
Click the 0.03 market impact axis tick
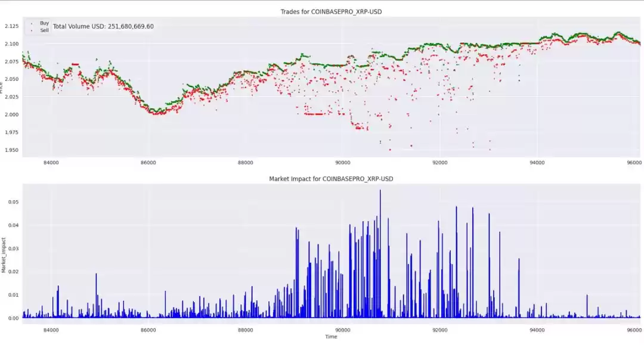[13, 248]
